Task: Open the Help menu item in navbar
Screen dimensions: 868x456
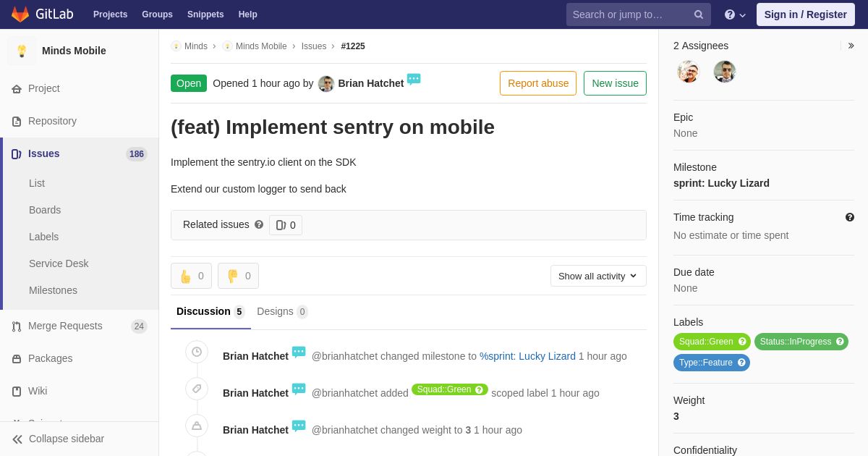Action: tap(248, 14)
